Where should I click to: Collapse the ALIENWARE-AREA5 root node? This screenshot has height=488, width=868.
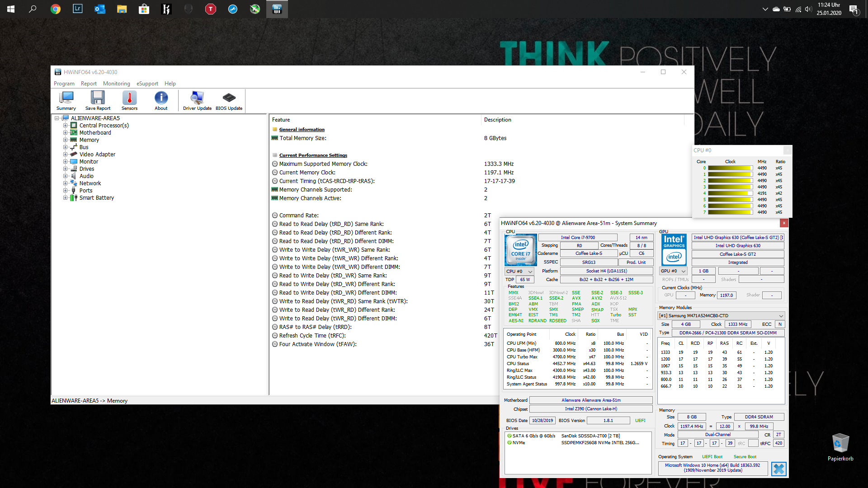[57, 118]
